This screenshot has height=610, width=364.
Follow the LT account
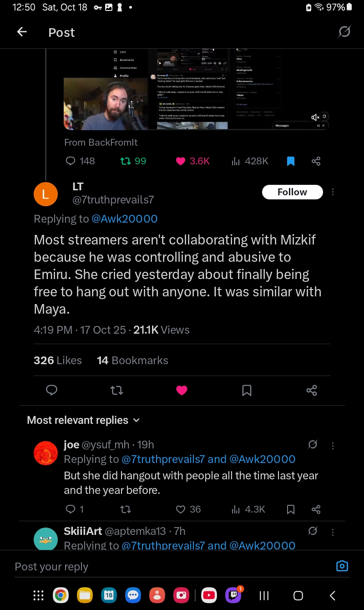tap(292, 192)
